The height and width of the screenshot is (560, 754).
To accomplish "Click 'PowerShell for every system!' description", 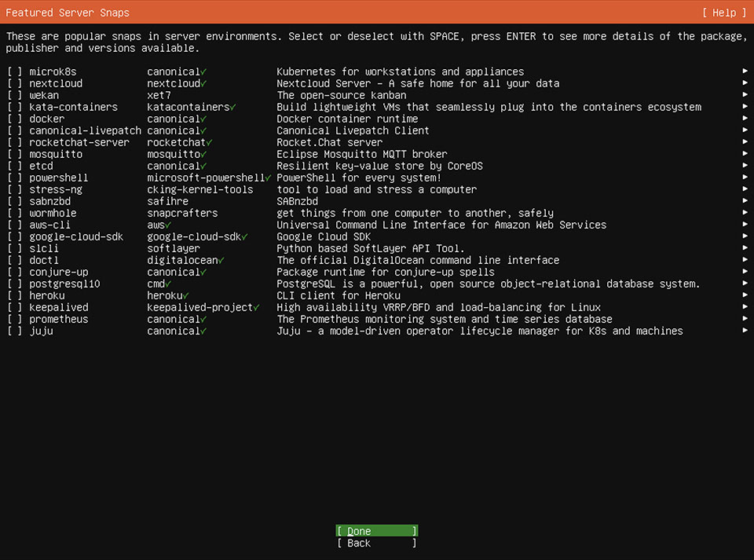I will click(x=359, y=178).
